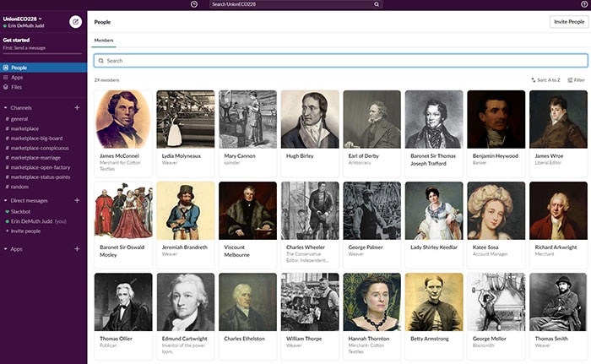The height and width of the screenshot is (364, 591).
Task: Open Katee Sosa's profile card
Action: coord(496,225)
